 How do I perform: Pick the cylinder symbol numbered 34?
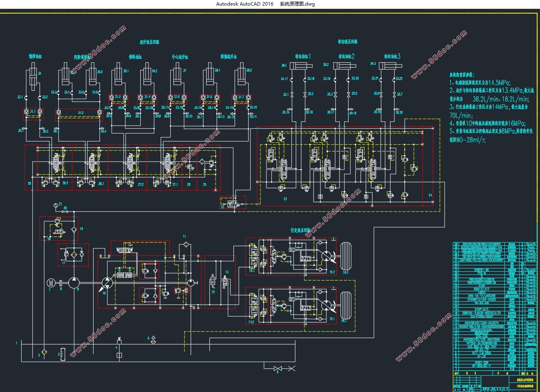pyautogui.click(x=33, y=77)
